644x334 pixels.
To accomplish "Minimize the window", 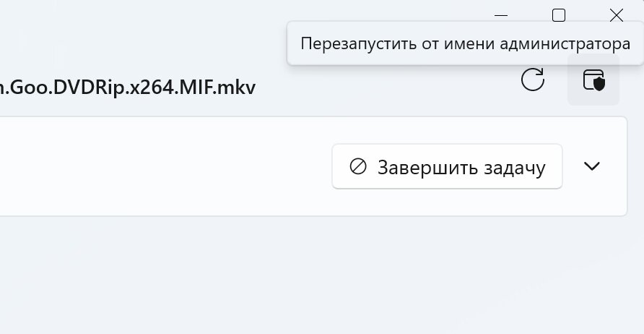I will click(x=501, y=15).
